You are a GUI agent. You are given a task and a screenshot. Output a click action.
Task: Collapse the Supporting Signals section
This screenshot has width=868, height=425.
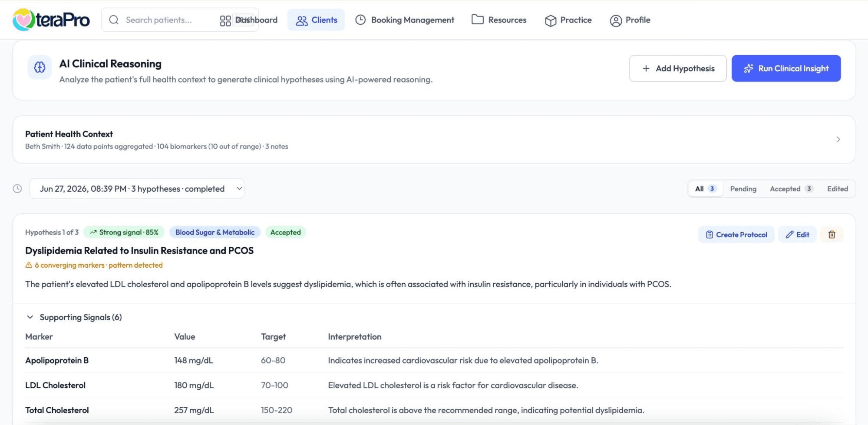click(74, 317)
